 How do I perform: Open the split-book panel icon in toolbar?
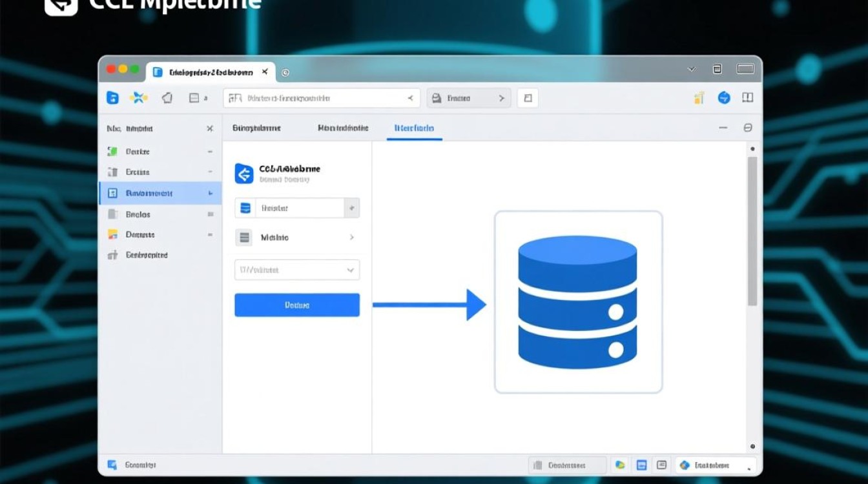point(747,98)
